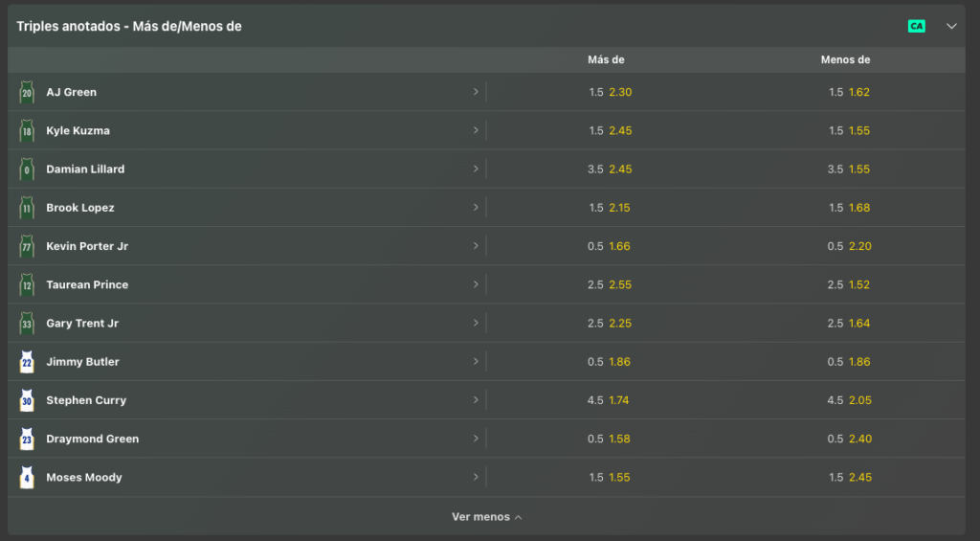Click AJ Green's number 20 jersey icon

(26, 92)
